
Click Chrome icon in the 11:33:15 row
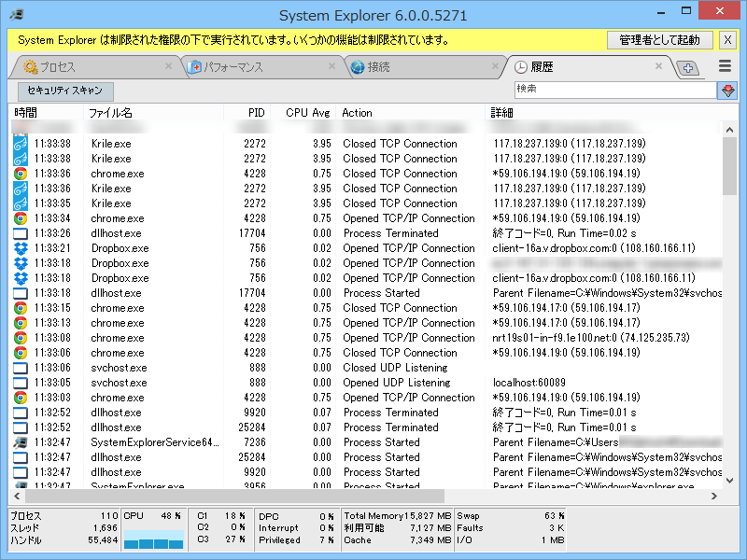(x=20, y=308)
